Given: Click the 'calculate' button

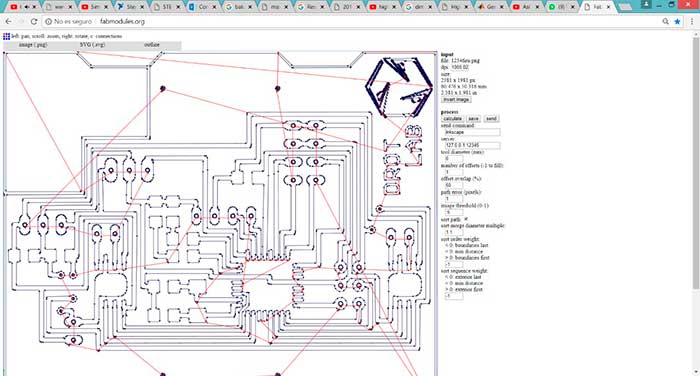Looking at the screenshot, I should (453, 119).
